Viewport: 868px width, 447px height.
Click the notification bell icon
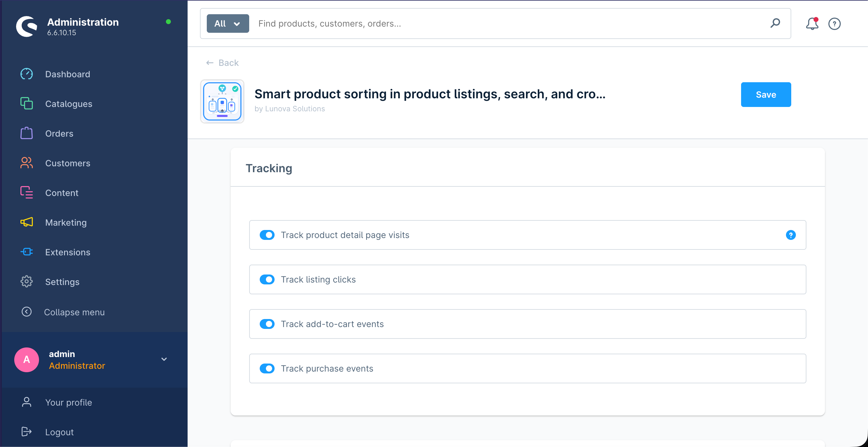tap(812, 23)
